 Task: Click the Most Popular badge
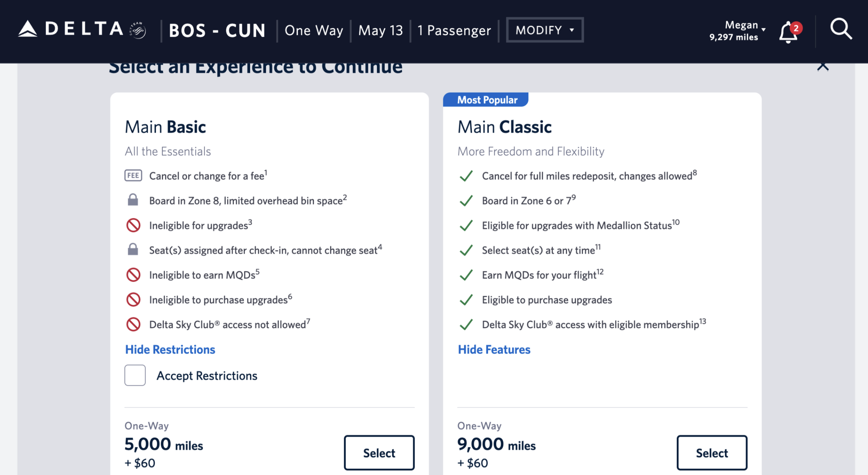click(x=487, y=100)
